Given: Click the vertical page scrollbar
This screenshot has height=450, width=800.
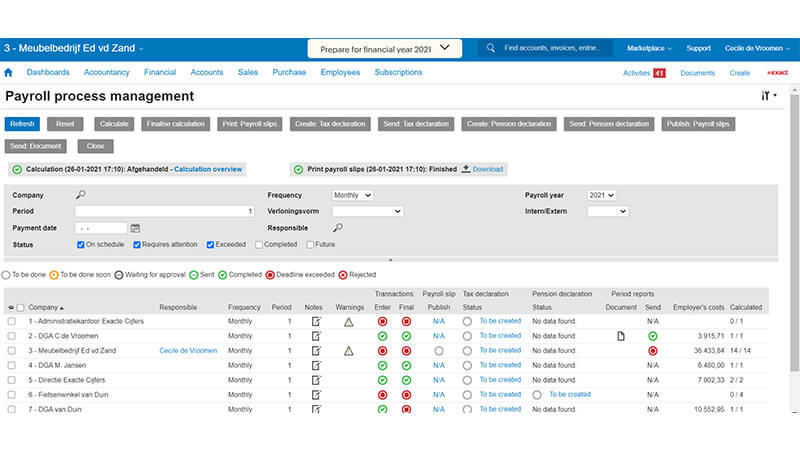Looking at the screenshot, I should pos(794,232).
